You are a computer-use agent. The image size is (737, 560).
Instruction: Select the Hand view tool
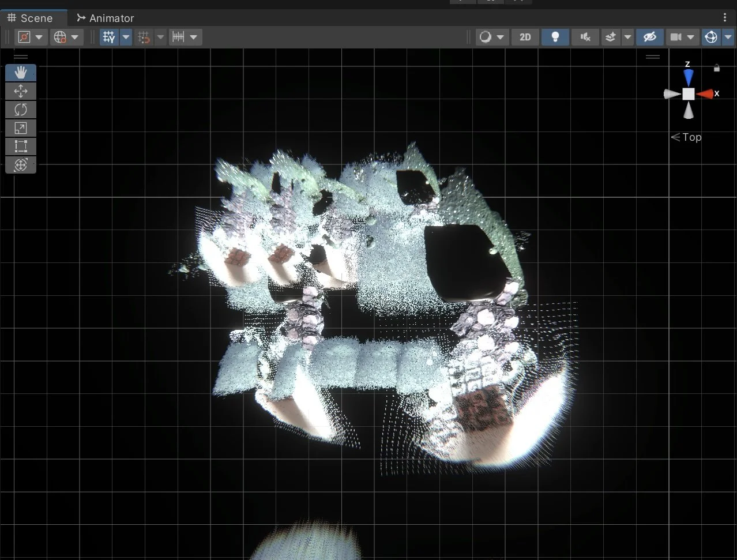pos(21,73)
